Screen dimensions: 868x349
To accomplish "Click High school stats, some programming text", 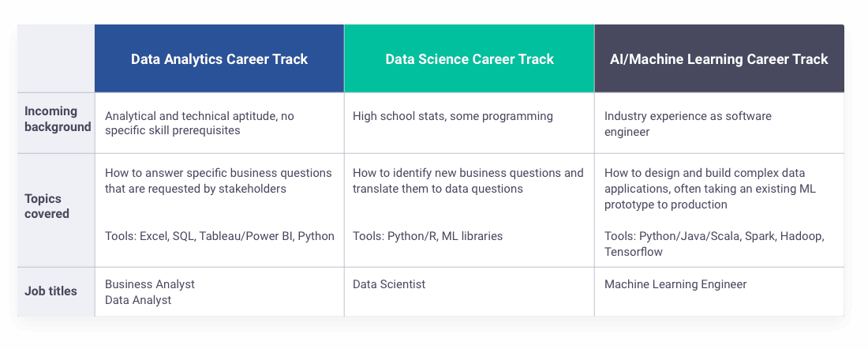I will pos(452,116).
